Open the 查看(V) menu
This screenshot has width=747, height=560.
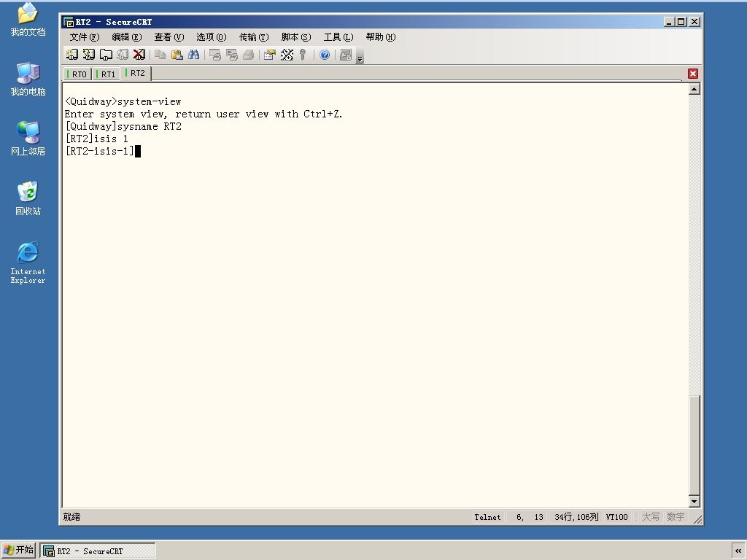[x=169, y=37]
